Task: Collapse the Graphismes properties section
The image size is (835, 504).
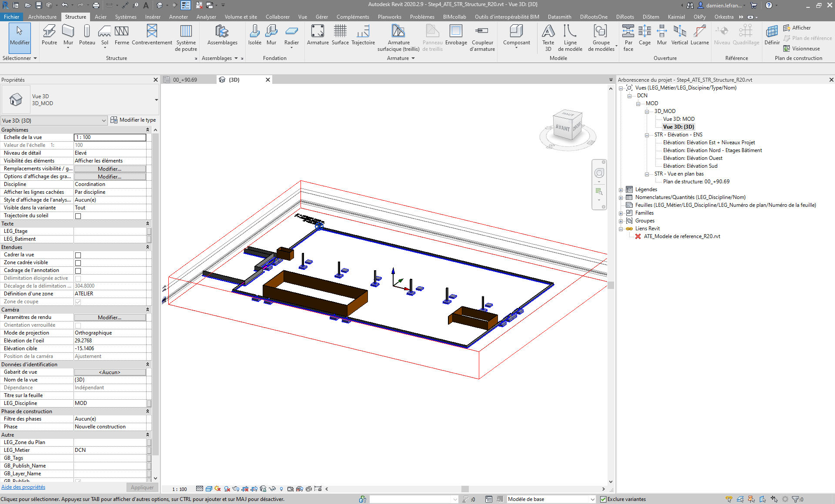Action: pos(147,130)
